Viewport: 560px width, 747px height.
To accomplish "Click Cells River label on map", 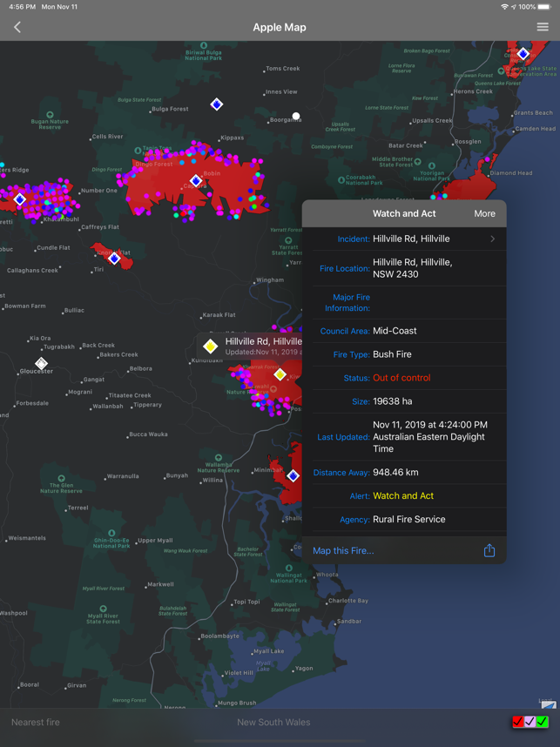I will 107,136.
